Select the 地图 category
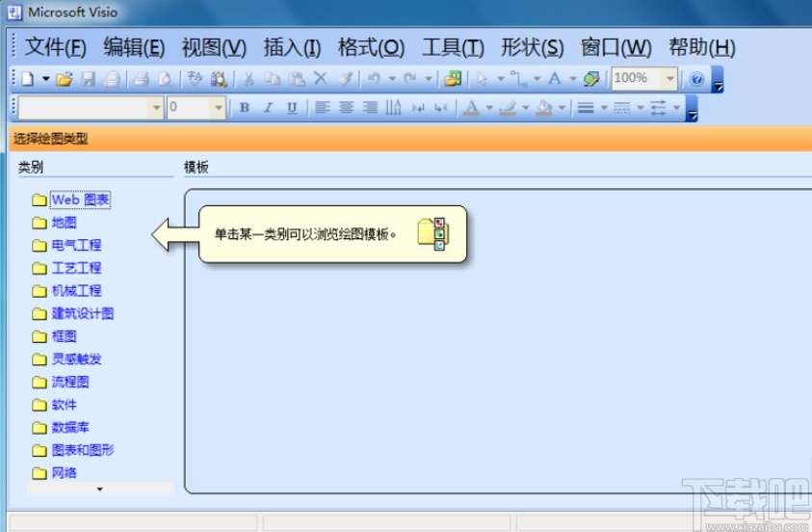The height and width of the screenshot is (532, 812). (65, 223)
